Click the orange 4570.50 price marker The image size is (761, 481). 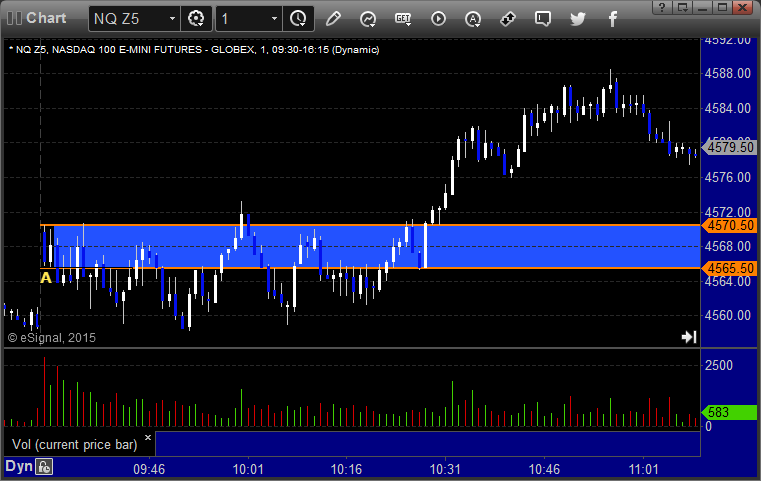729,225
